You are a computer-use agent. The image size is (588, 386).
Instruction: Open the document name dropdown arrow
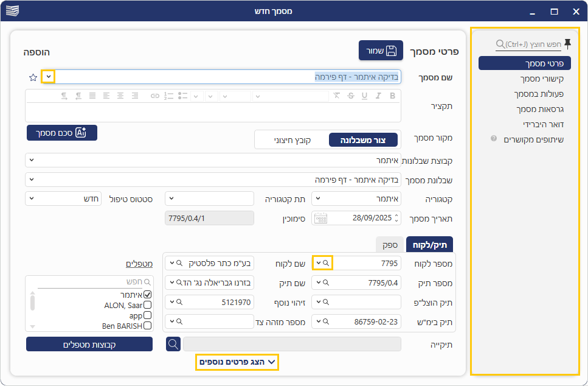(x=49, y=77)
